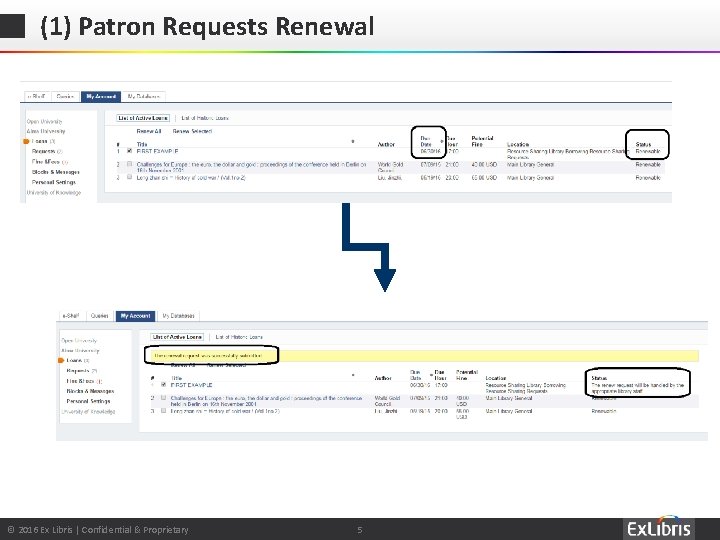Check Challenges for Europe checkbox in top screenshot

coord(129,164)
